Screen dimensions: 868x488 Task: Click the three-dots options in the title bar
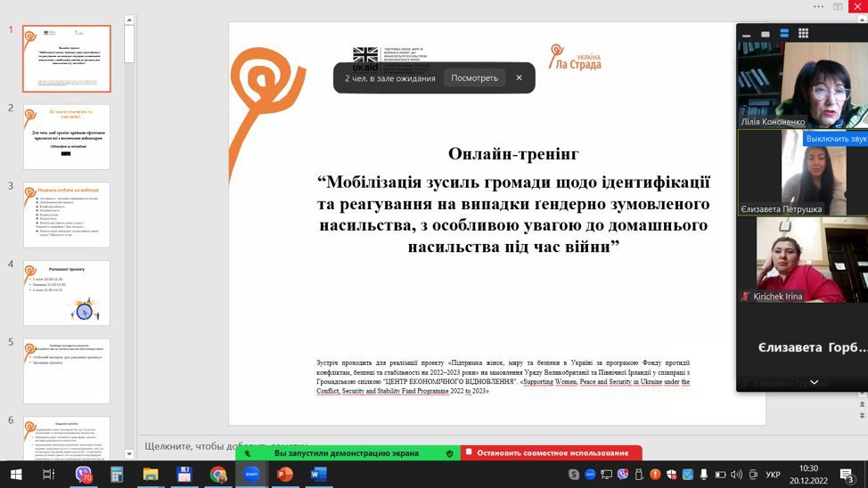pos(819,6)
